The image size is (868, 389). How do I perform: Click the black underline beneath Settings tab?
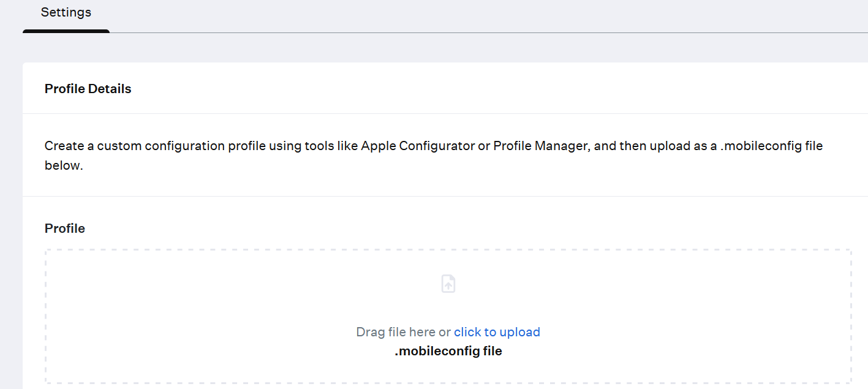[66, 31]
